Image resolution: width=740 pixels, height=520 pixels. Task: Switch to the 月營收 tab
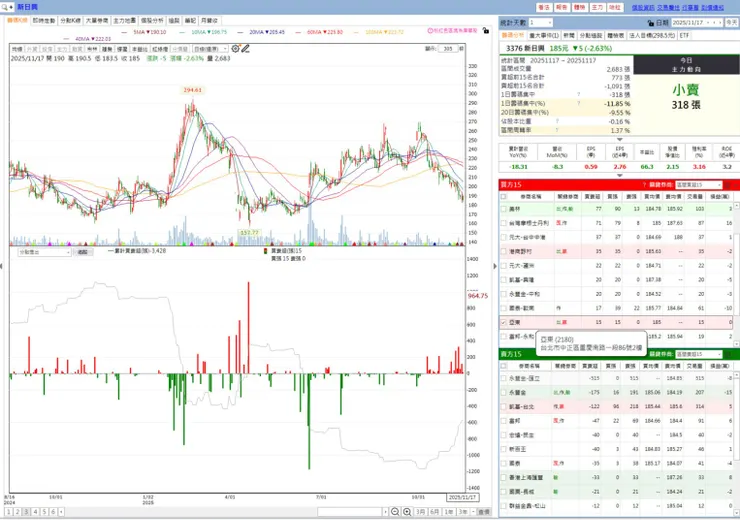pyautogui.click(x=209, y=21)
